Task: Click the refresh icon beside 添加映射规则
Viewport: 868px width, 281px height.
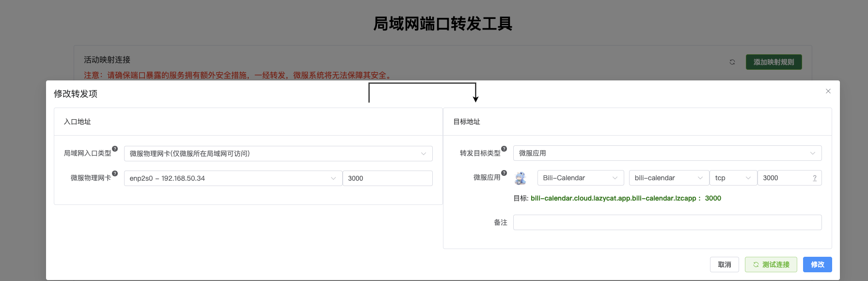Action: (732, 62)
